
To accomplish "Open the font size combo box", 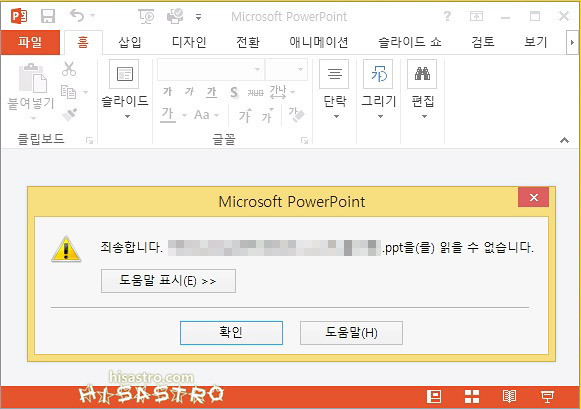I will click(286, 69).
